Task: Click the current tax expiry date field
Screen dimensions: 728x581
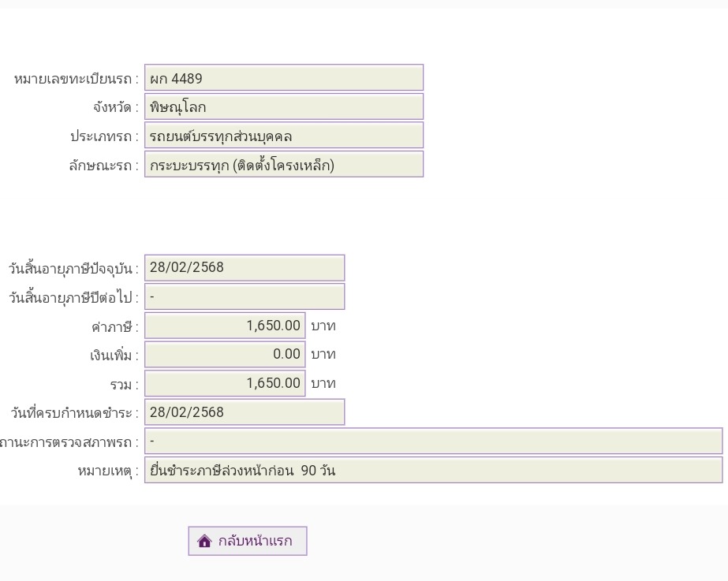Action: click(x=245, y=268)
